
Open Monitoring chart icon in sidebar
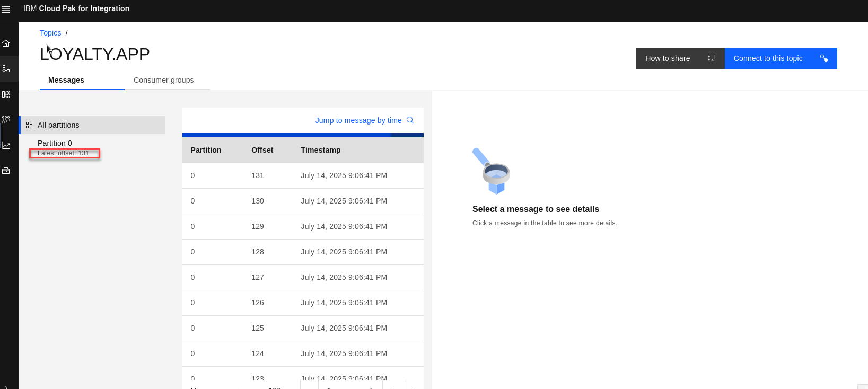pyautogui.click(x=6, y=145)
